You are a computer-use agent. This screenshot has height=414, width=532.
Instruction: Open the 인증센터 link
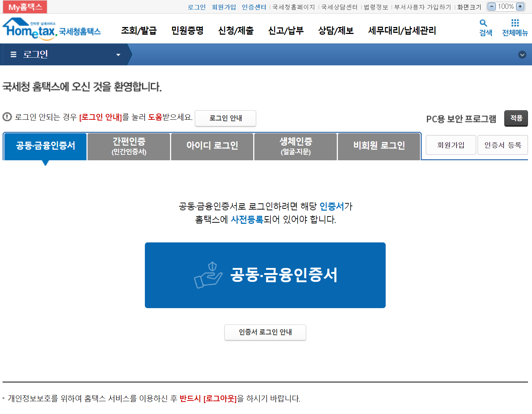click(254, 7)
